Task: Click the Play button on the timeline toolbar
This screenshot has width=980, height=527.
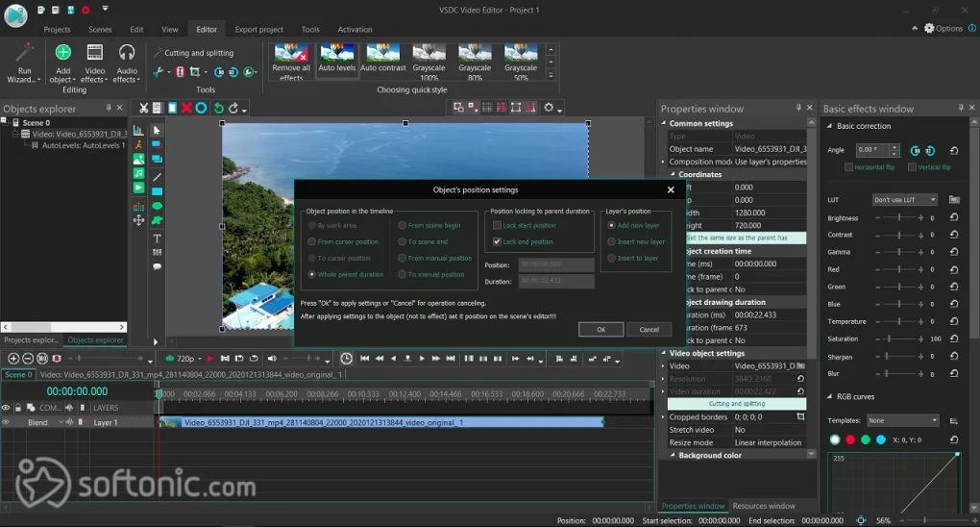Action: (x=422, y=359)
